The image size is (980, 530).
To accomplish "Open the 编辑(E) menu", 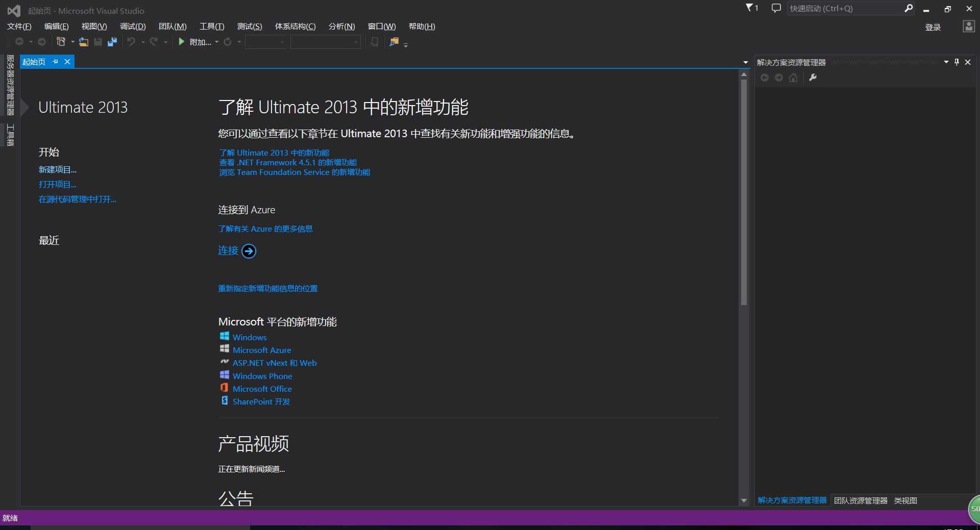I will (x=56, y=27).
